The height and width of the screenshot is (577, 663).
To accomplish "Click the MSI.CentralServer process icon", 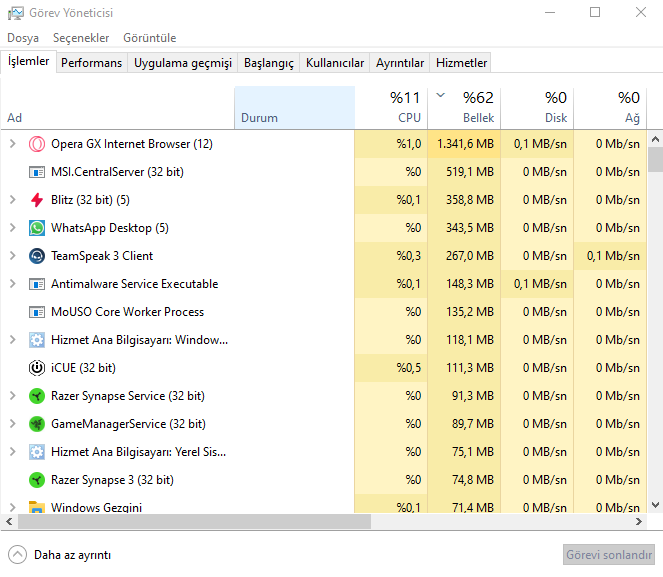I will pyautogui.click(x=37, y=172).
